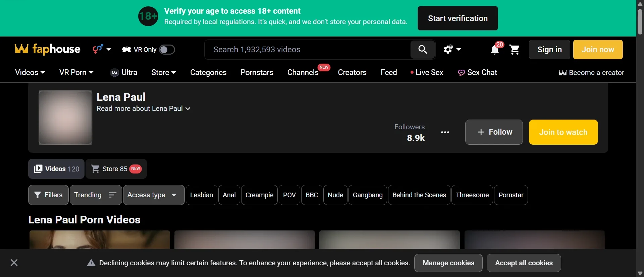The width and height of the screenshot is (644, 277).
Task: Click Manage cookies
Action: [x=448, y=263]
